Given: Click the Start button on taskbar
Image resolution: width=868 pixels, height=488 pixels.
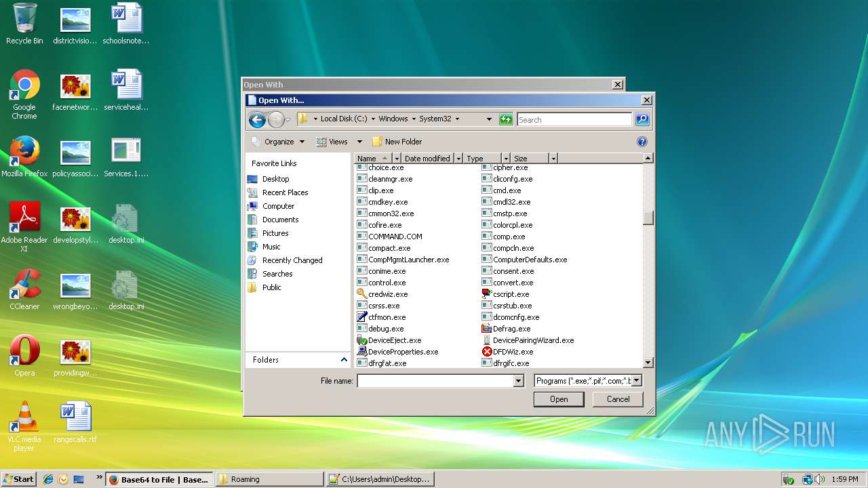Looking at the screenshot, I should (18, 479).
